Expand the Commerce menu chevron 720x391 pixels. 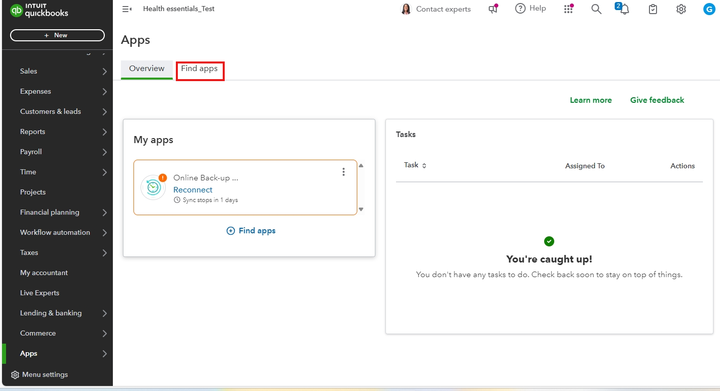pyautogui.click(x=104, y=334)
